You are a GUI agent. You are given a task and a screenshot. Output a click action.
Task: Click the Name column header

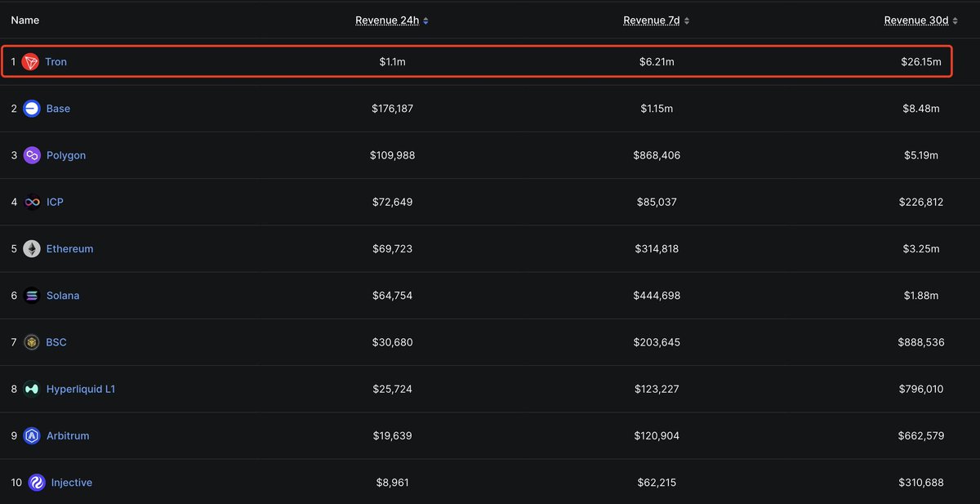[24, 20]
